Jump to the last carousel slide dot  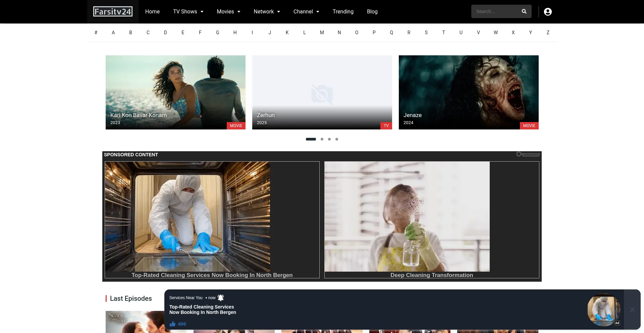coord(337,139)
